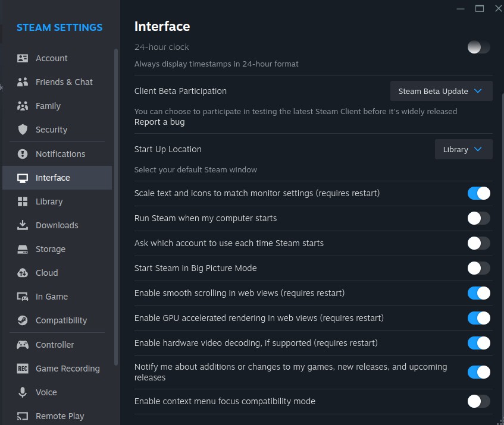Click the Storage drive icon
Screen dimensions: 504x425
[x=23, y=249]
